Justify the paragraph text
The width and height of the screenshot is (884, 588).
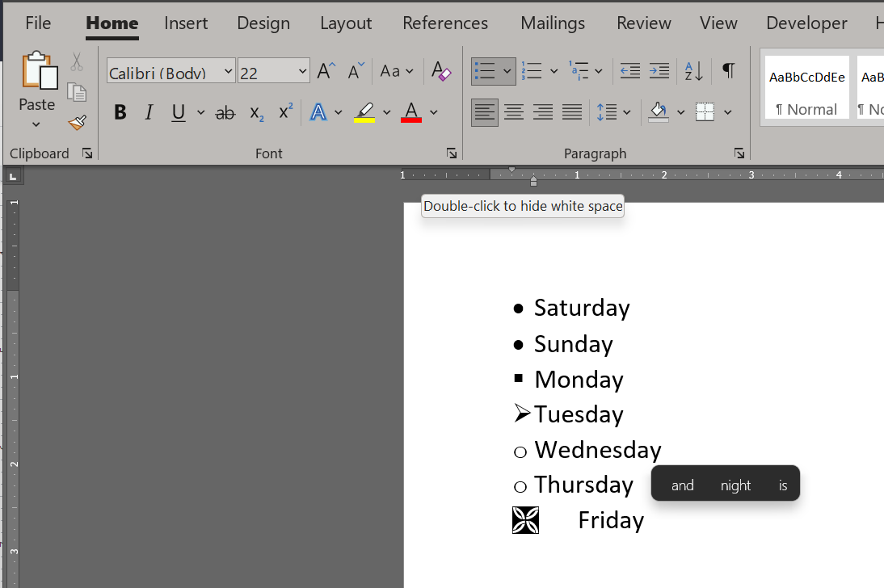571,111
